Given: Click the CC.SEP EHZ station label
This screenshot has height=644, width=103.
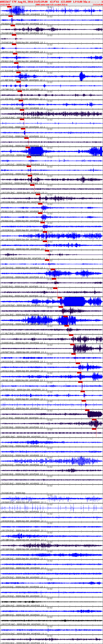Looking at the screenshot, I should pyautogui.click(x=7, y=80).
